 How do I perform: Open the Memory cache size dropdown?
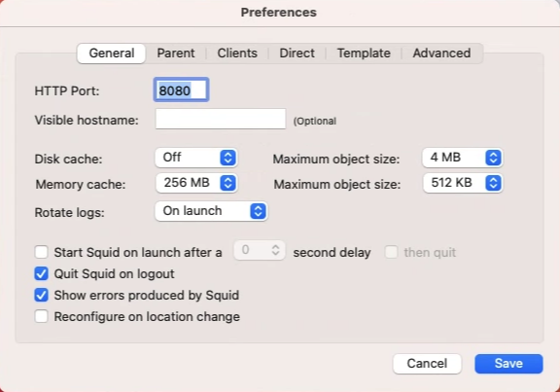click(196, 183)
